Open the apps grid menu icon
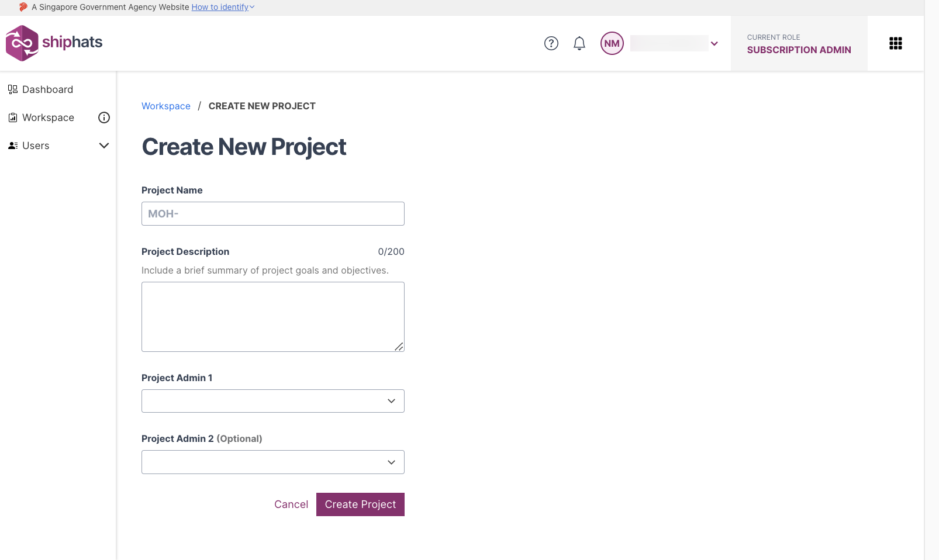This screenshot has height=560, width=939. pos(896,43)
